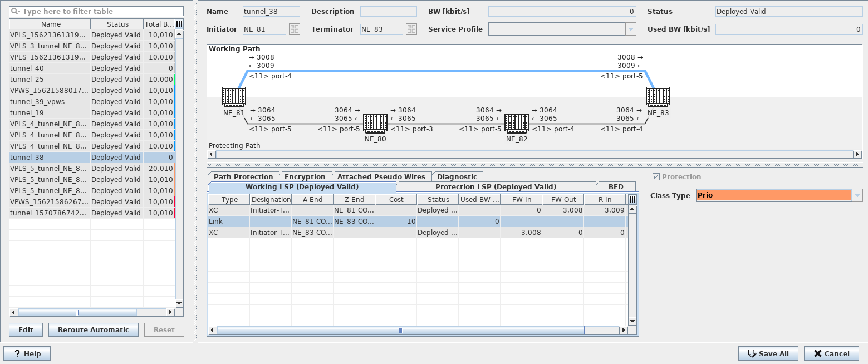Open column chooser for the tunnel list table
This screenshot has height=364, width=868.
click(x=179, y=24)
